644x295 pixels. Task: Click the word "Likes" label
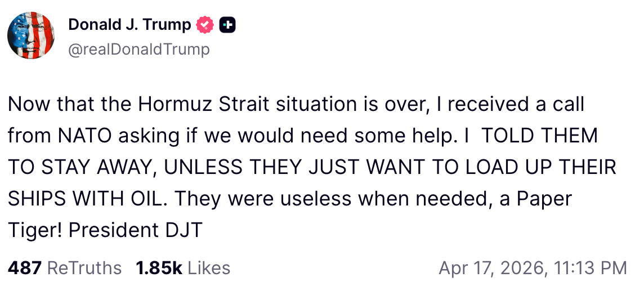click(209, 268)
